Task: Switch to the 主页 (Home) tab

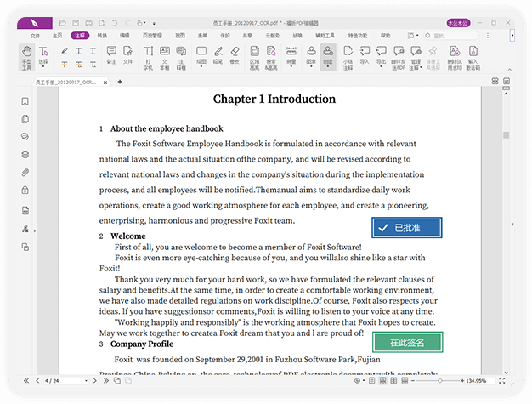Action: [57, 36]
